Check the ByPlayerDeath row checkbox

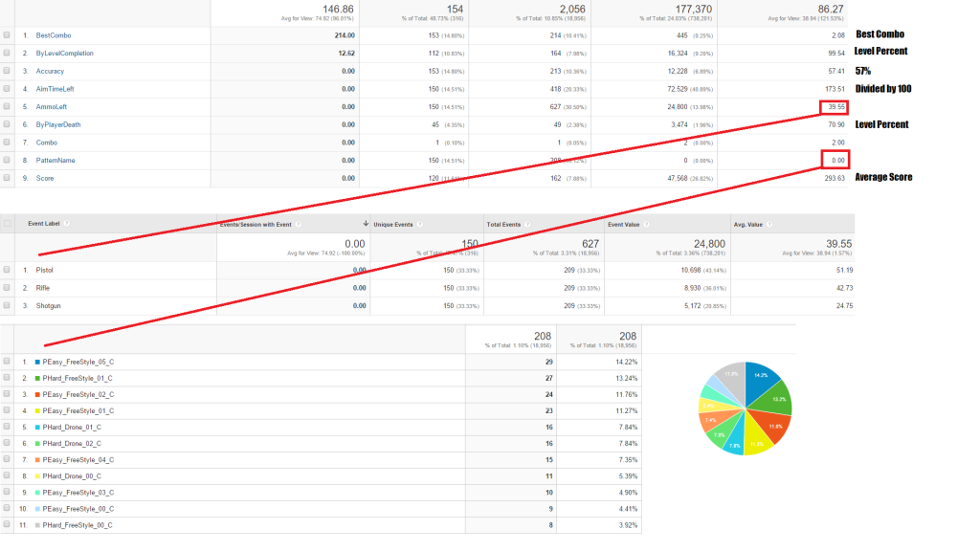pos(7,124)
